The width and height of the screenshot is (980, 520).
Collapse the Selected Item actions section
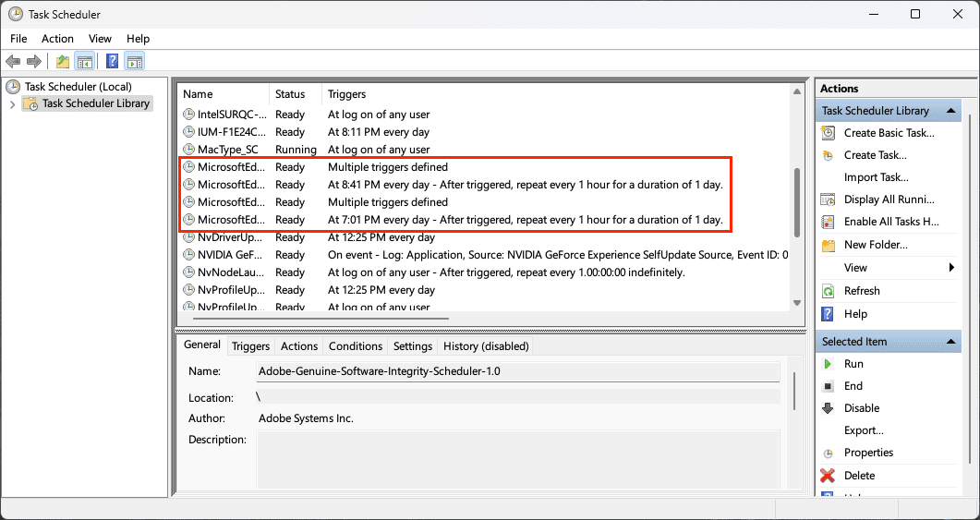(x=951, y=341)
